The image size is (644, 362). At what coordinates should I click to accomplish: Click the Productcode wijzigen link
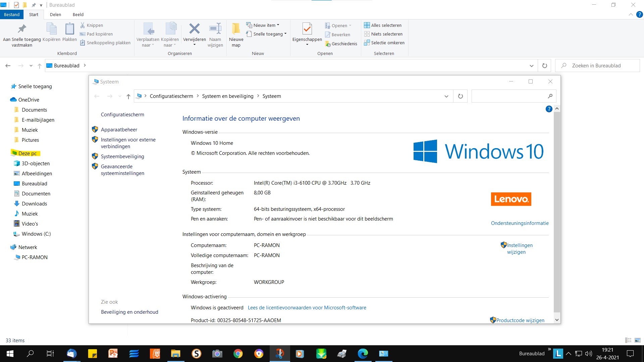[520, 320]
